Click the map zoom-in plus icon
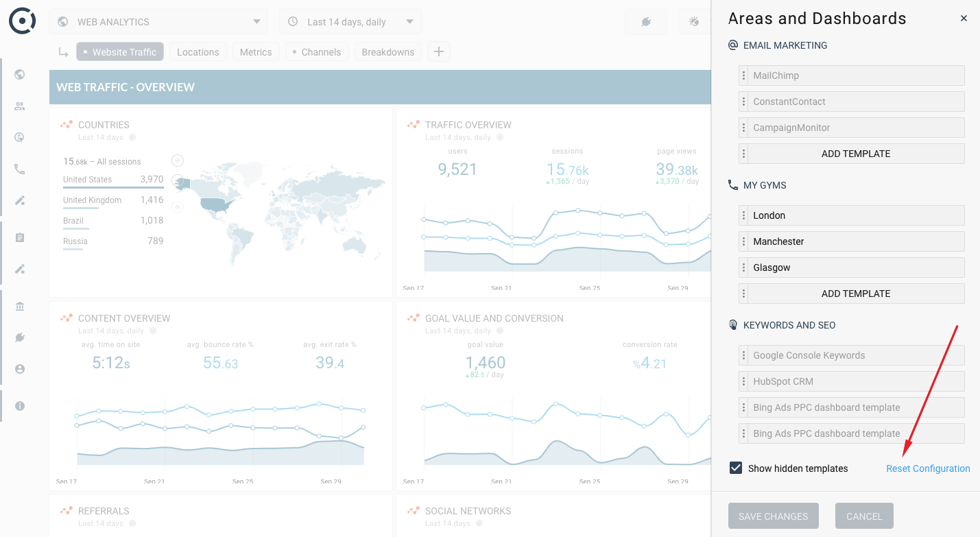This screenshot has height=537, width=980. [x=178, y=160]
